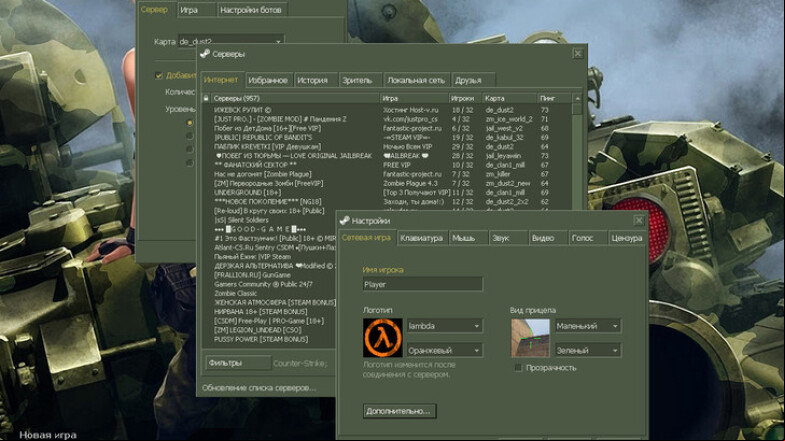Click the server list scrollbar up arrow
Image resolution: width=785 pixels, height=441 pixels.
pos(577,99)
